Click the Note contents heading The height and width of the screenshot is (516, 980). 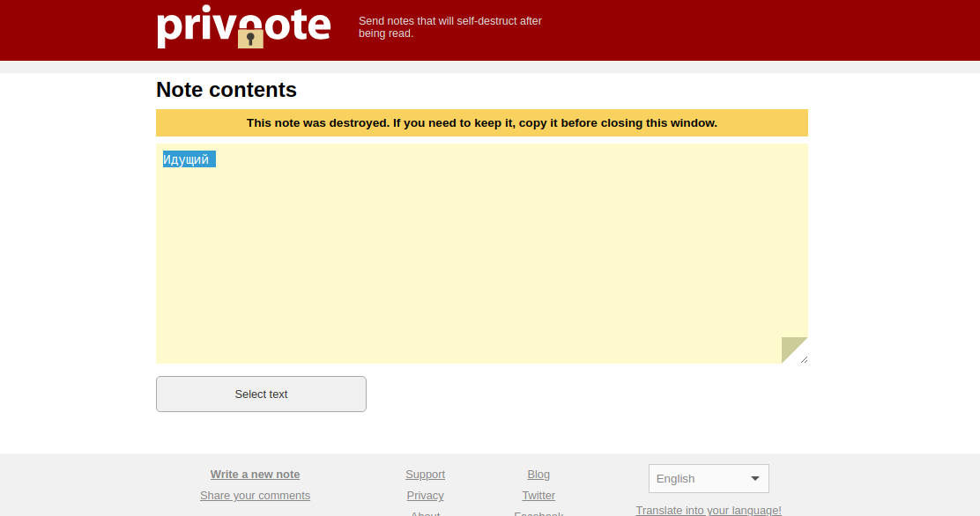[x=226, y=90]
